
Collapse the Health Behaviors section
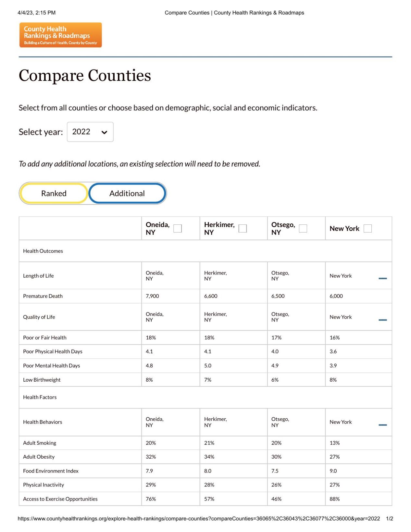383,425
